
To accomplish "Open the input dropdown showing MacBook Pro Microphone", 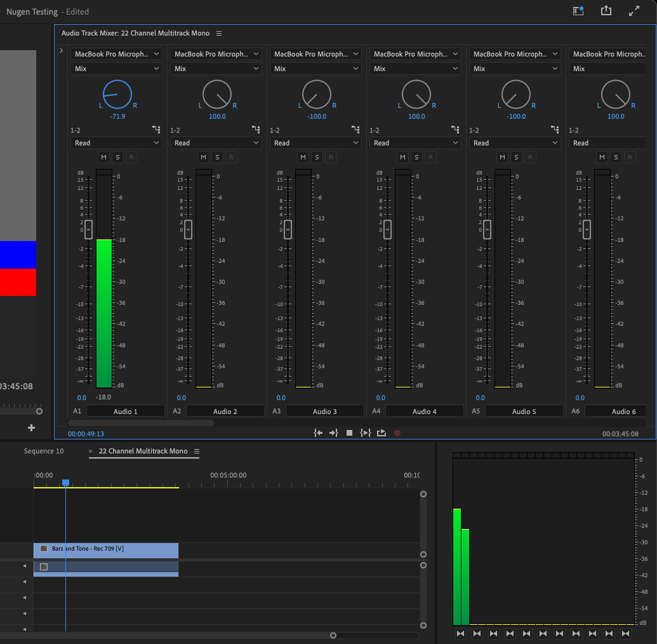I will 116,54.
